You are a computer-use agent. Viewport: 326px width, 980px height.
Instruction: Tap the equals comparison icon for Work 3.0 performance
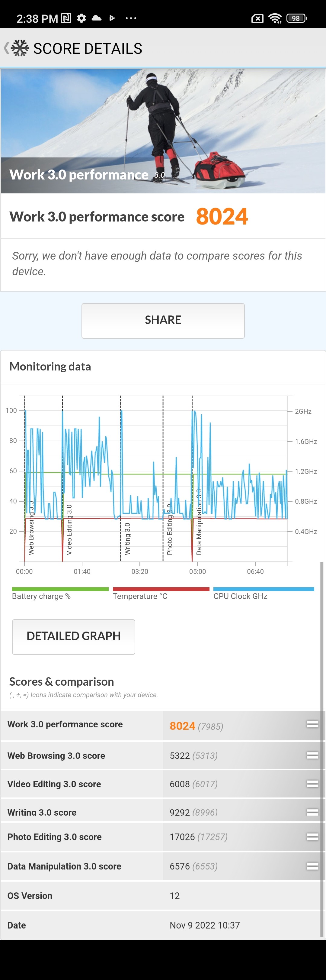[312, 724]
